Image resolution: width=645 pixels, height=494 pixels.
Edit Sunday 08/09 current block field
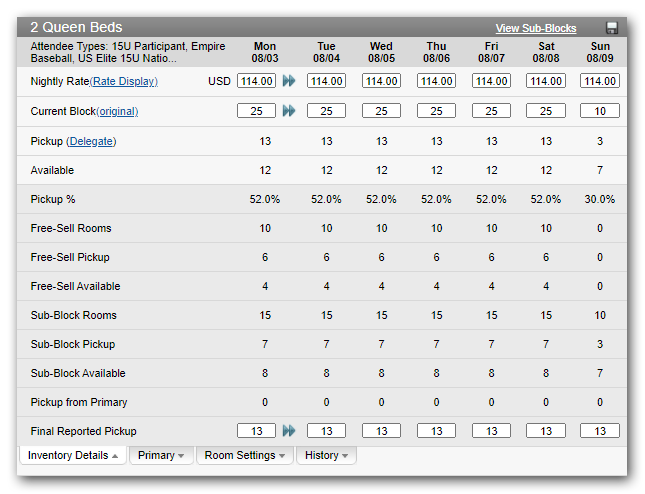click(x=600, y=111)
